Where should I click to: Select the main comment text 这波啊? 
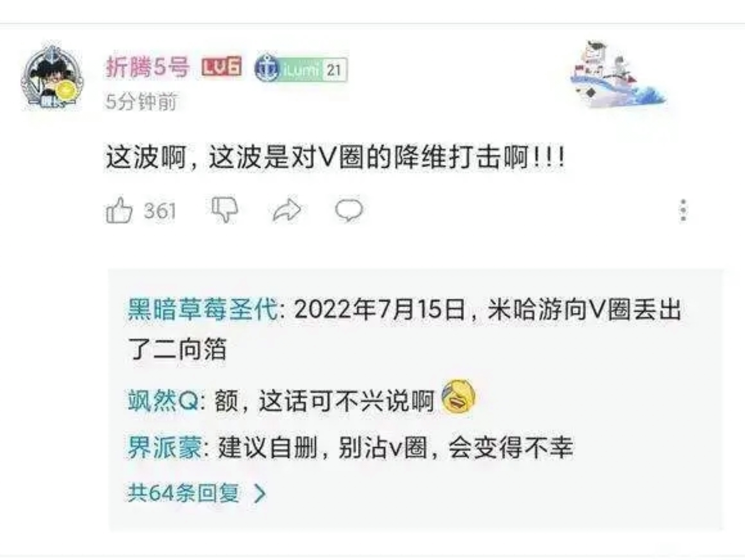pyautogui.click(x=146, y=157)
